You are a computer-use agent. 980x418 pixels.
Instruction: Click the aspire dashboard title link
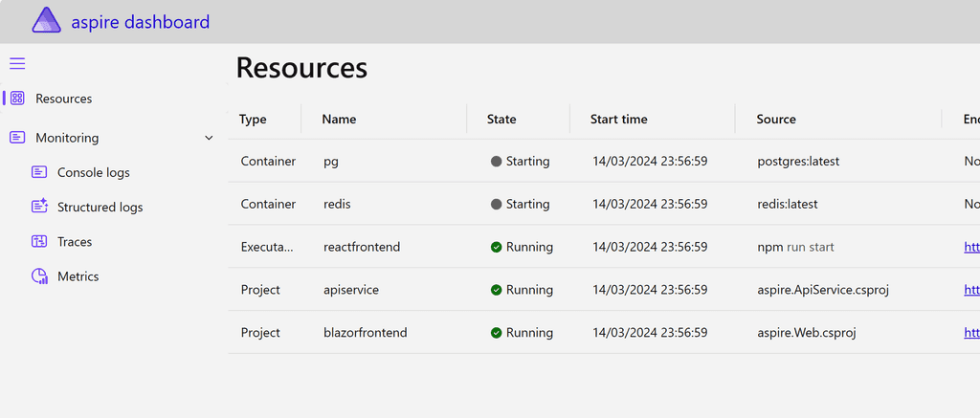(140, 22)
